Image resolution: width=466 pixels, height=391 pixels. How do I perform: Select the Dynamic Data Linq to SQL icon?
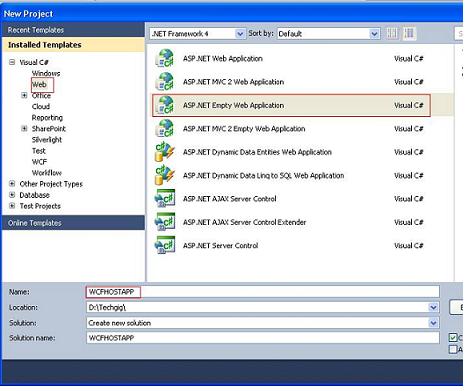click(165, 175)
